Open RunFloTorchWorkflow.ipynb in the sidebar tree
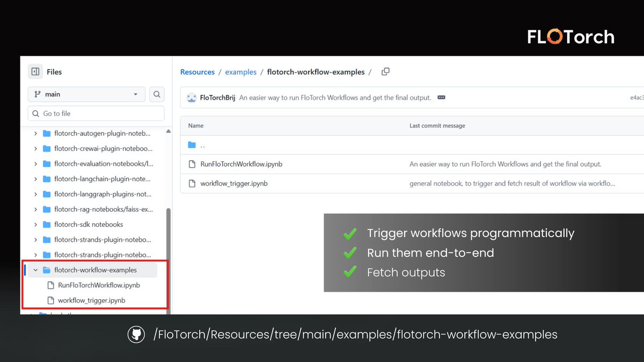 (x=99, y=285)
